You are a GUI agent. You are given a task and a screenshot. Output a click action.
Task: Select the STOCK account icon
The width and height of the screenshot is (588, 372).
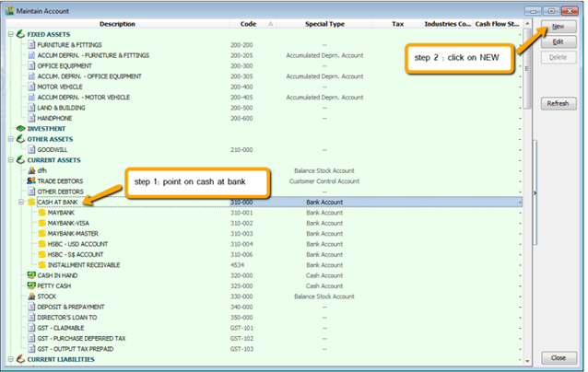point(31,296)
